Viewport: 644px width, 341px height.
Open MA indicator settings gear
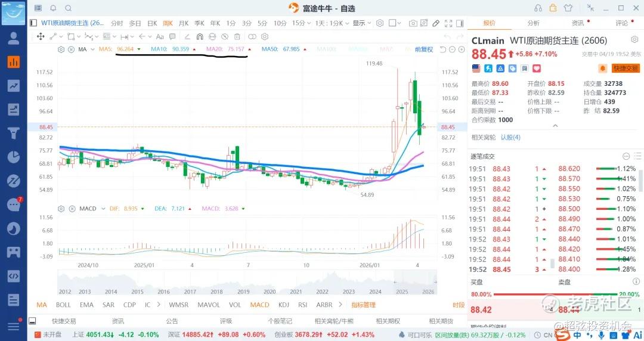[61, 49]
